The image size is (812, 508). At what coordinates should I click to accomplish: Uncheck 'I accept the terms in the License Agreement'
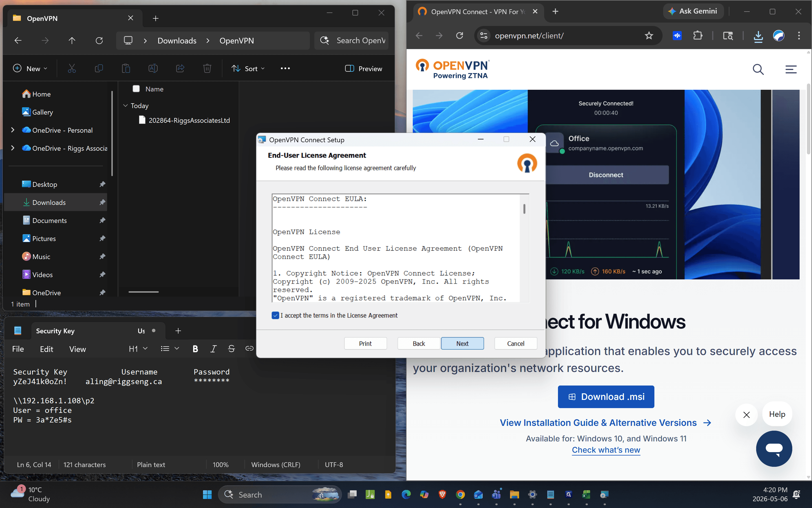tap(275, 316)
